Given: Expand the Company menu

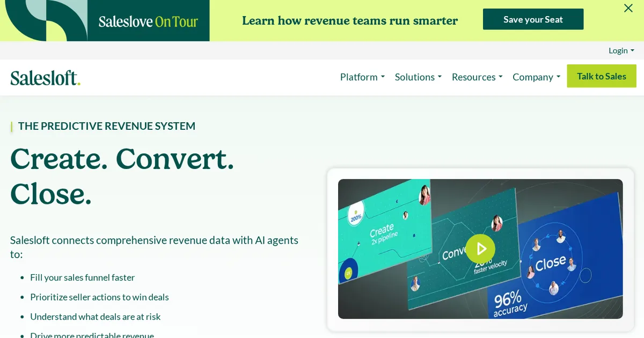Looking at the screenshot, I should pyautogui.click(x=536, y=77).
